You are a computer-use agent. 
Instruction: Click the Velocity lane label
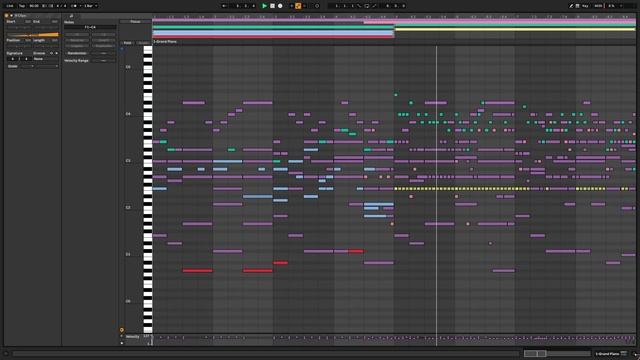pos(132,337)
